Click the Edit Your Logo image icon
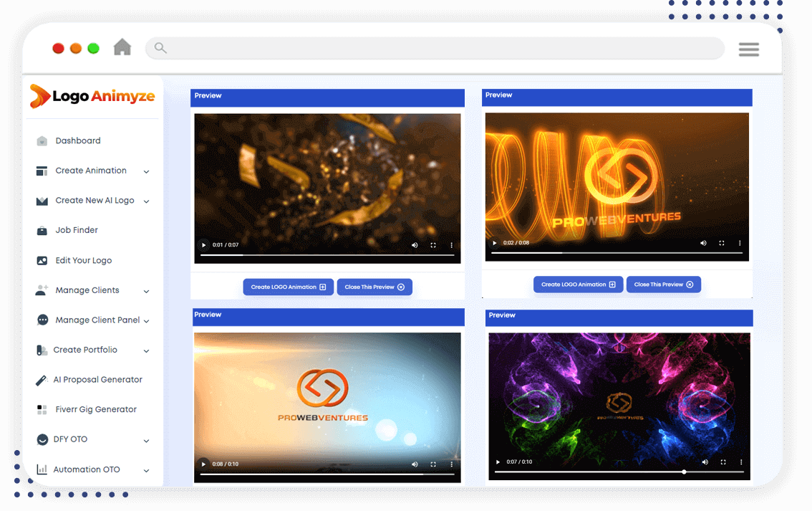This screenshot has width=812, height=511. (x=42, y=261)
